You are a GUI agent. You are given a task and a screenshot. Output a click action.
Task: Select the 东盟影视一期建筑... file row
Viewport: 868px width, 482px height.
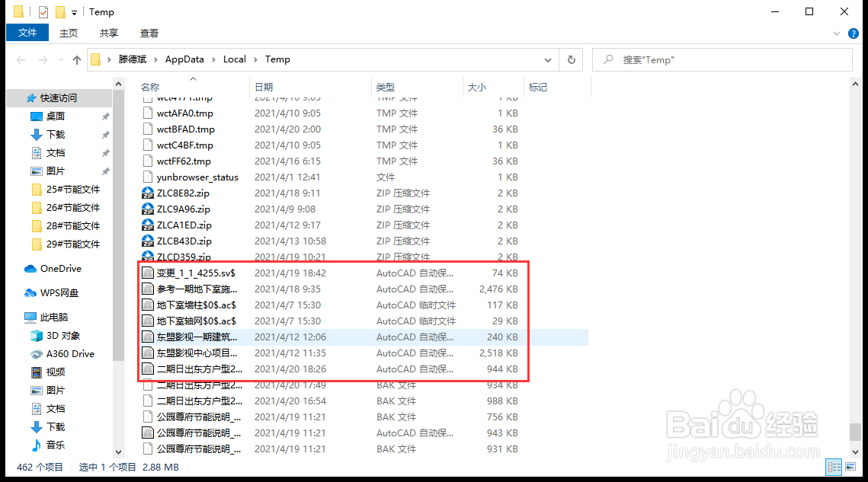[364, 337]
